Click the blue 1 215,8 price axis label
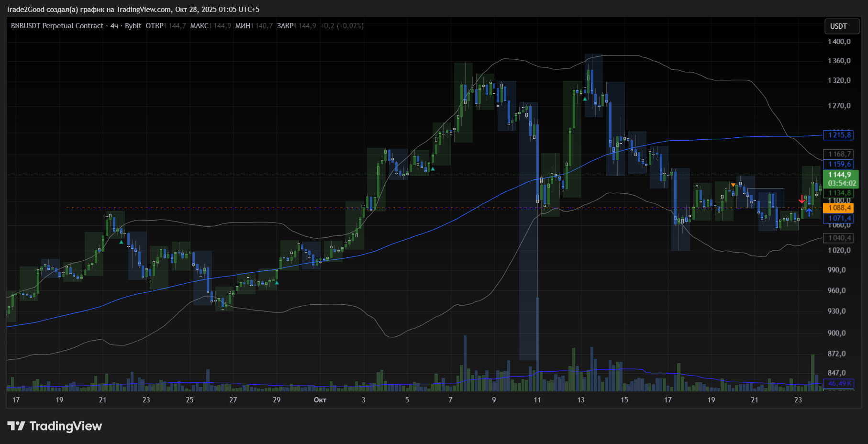 point(839,135)
